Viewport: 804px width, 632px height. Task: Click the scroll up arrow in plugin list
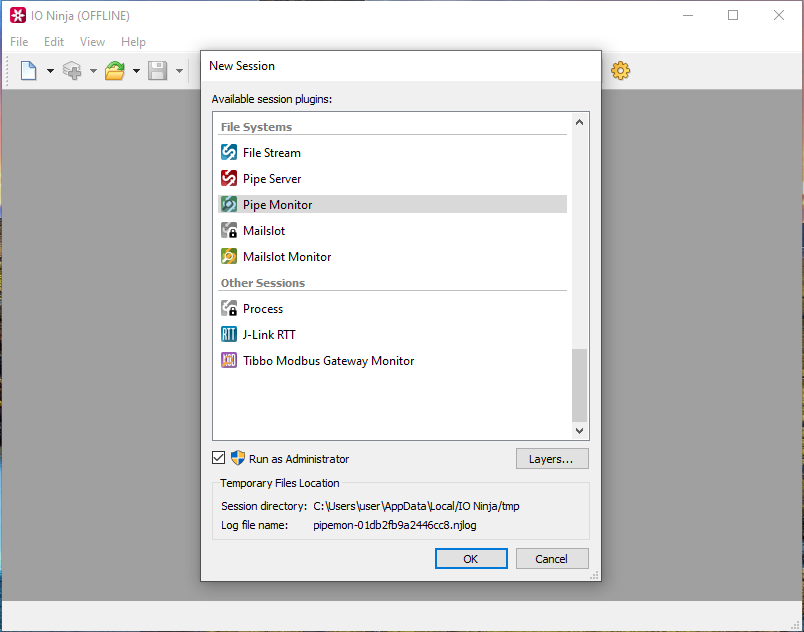(579, 122)
